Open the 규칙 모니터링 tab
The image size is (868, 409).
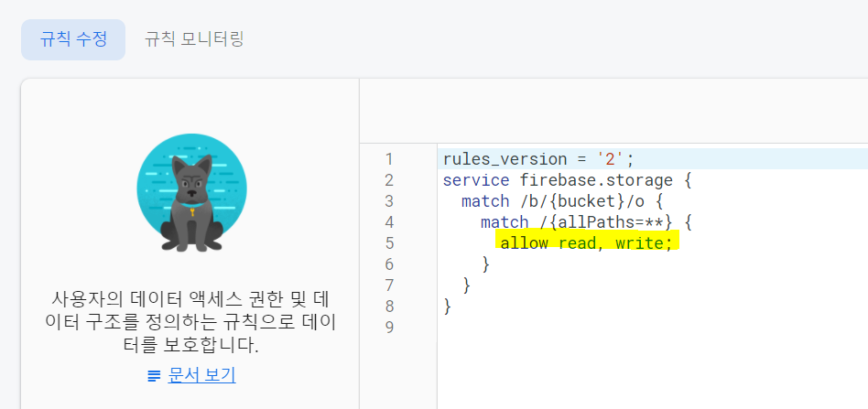194,40
